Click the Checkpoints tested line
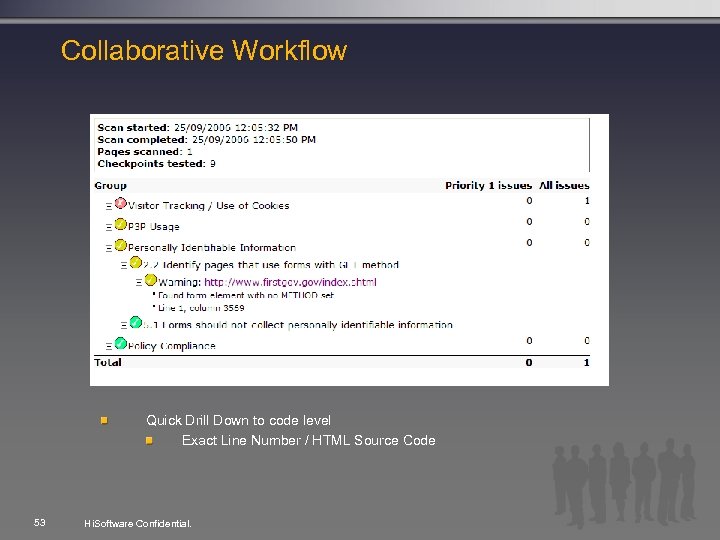 [157, 163]
